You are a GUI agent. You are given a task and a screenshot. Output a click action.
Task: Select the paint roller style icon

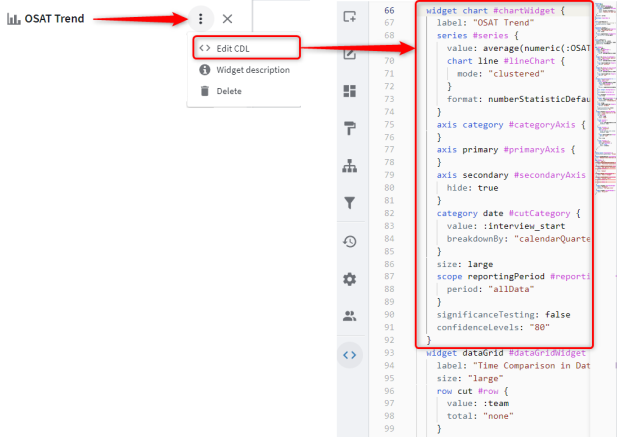pyautogui.click(x=349, y=128)
